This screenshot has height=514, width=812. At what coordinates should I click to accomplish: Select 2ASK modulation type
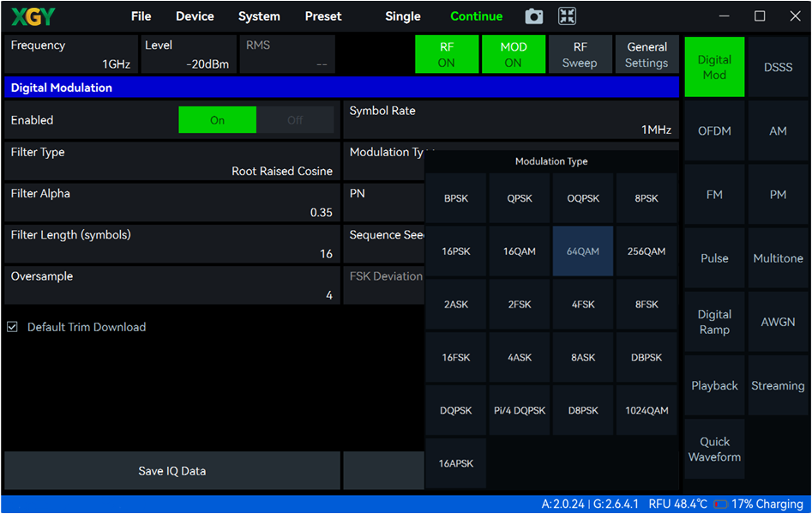(455, 304)
